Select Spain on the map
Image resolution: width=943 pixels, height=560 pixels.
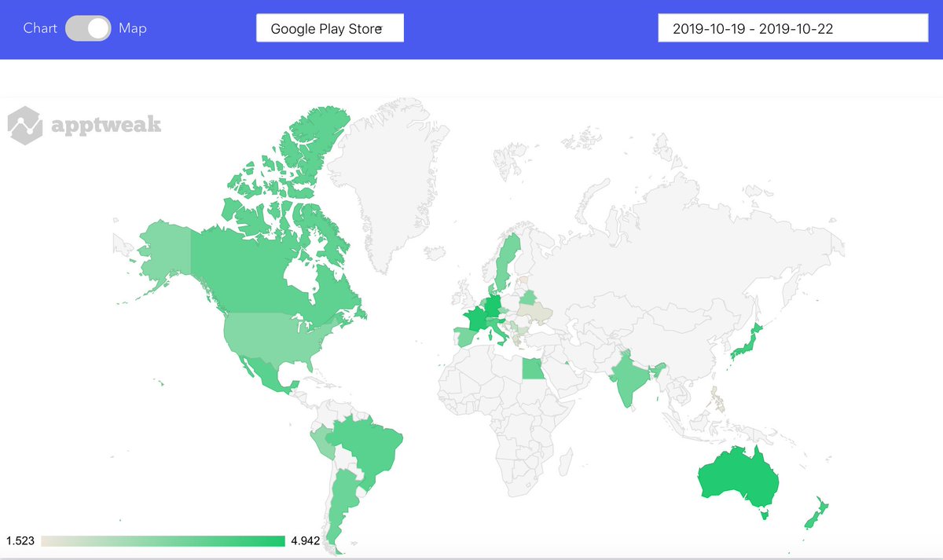pyautogui.click(x=464, y=338)
